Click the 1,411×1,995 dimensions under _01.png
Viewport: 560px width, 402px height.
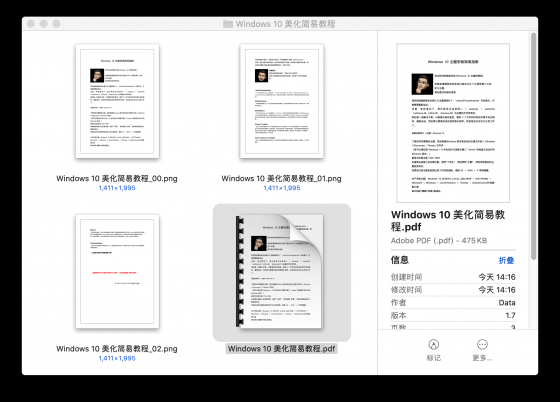click(x=282, y=188)
